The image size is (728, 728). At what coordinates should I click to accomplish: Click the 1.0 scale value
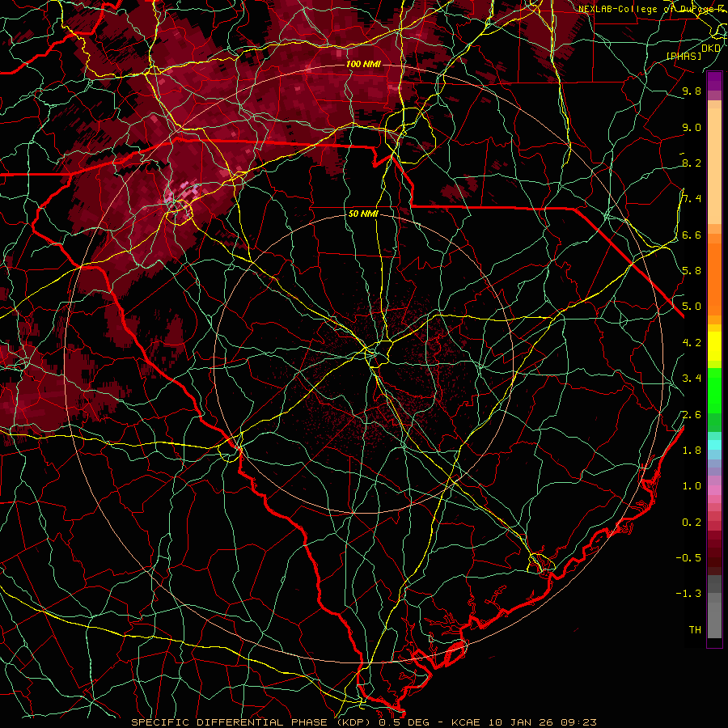click(x=692, y=486)
